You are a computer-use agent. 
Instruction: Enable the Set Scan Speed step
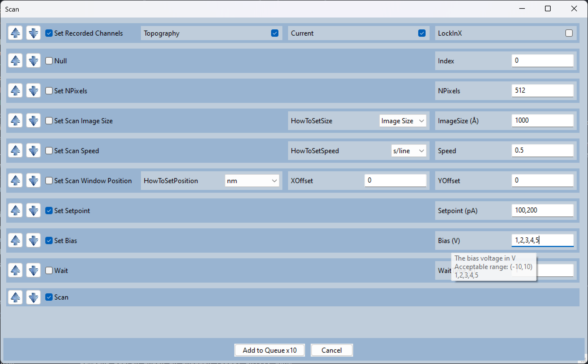[x=49, y=151]
